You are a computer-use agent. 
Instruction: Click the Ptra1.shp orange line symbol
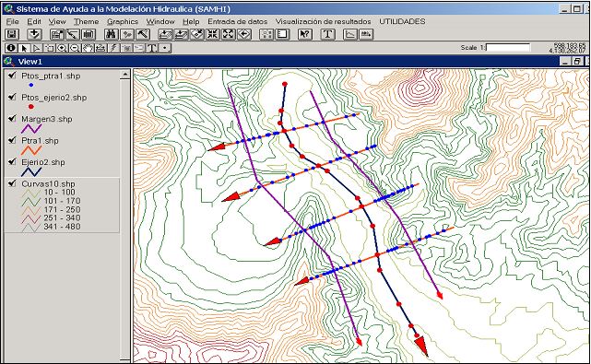tap(31, 150)
